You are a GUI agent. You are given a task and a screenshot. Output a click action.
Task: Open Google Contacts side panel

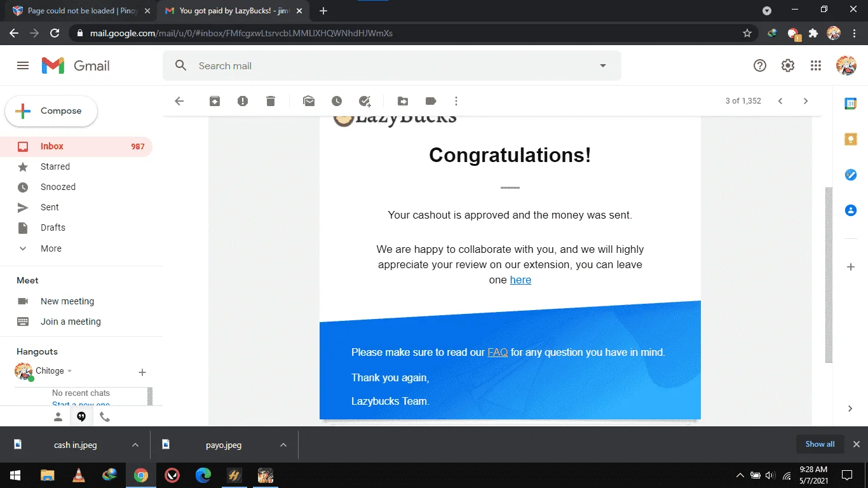pyautogui.click(x=850, y=210)
